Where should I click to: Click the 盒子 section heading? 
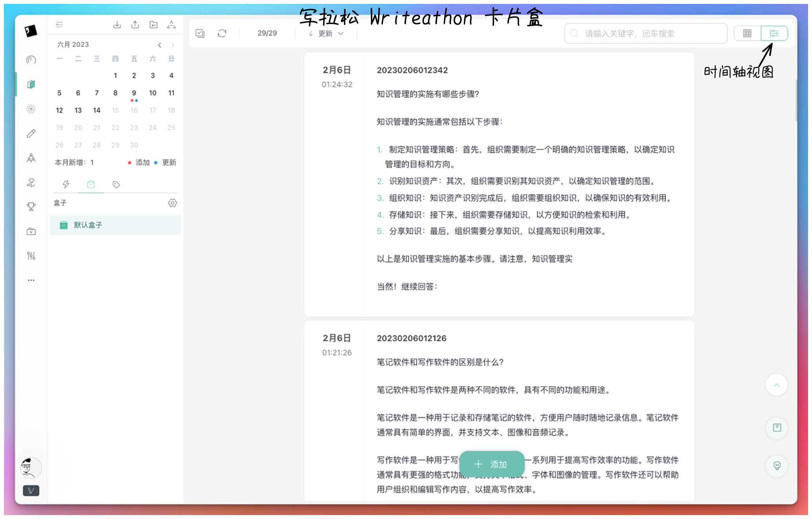click(60, 203)
